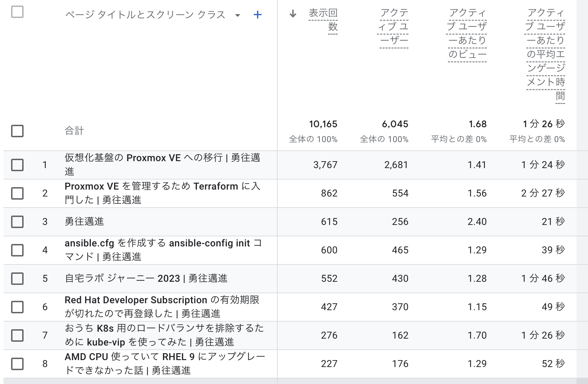This screenshot has height=384, width=588.
Task: Sort by アクティブ ユーザーあたりのビュー column
Action: pos(467,33)
